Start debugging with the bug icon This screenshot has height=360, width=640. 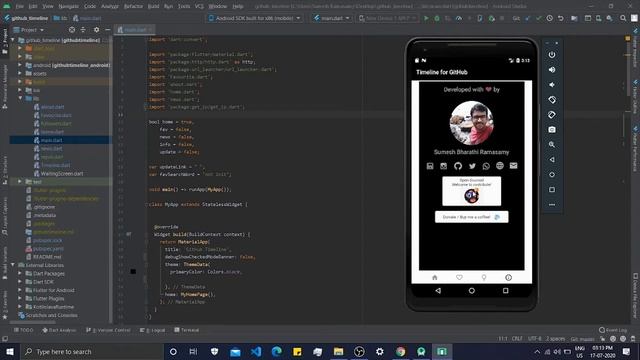coord(437,18)
